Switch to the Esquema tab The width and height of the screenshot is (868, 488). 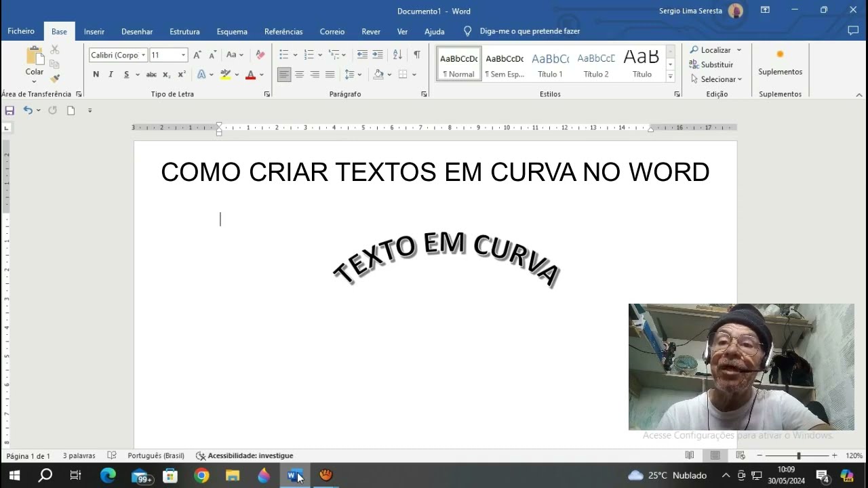(x=232, y=31)
